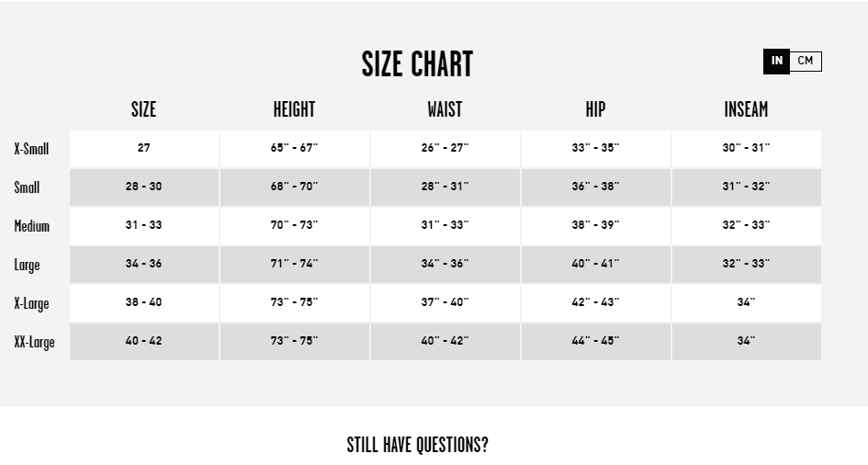Click the SIZE column header
868x465 pixels.
click(143, 109)
